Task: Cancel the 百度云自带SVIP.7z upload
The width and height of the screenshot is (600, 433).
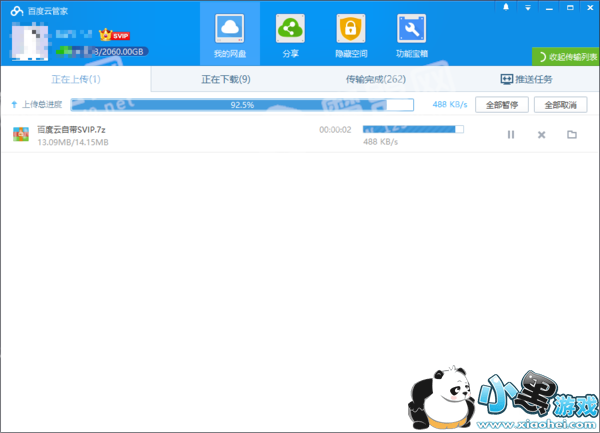Action: click(541, 135)
